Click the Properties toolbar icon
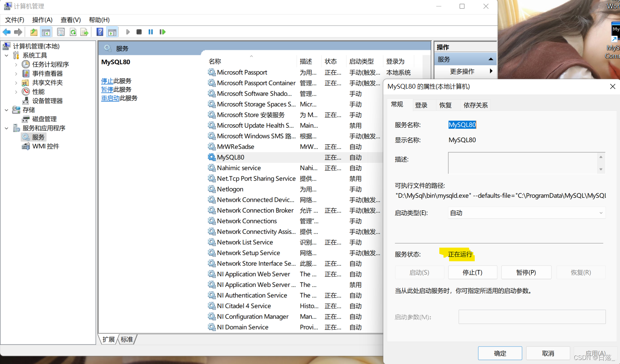620x364 pixels. pos(61,32)
